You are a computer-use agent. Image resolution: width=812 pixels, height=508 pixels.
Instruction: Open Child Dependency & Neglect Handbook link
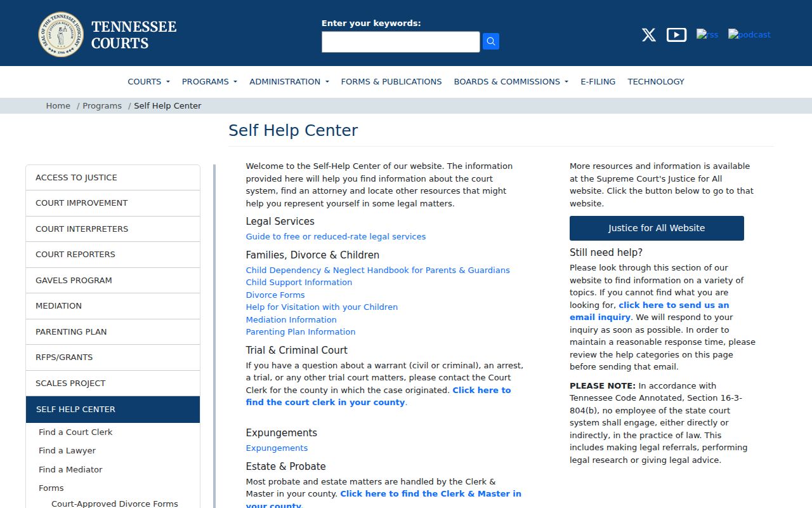tap(378, 271)
